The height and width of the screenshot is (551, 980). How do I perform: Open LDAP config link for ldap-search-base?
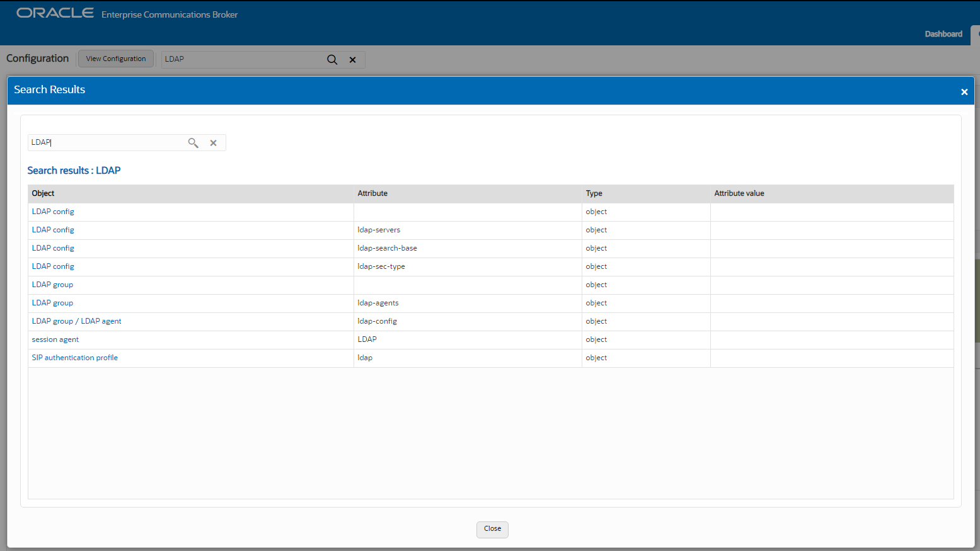pyautogui.click(x=53, y=248)
